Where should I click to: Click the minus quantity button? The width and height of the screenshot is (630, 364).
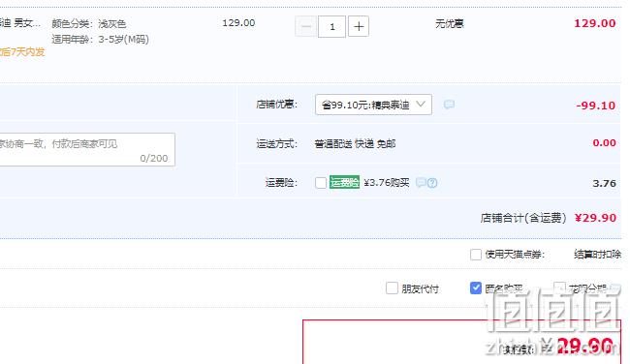click(305, 27)
